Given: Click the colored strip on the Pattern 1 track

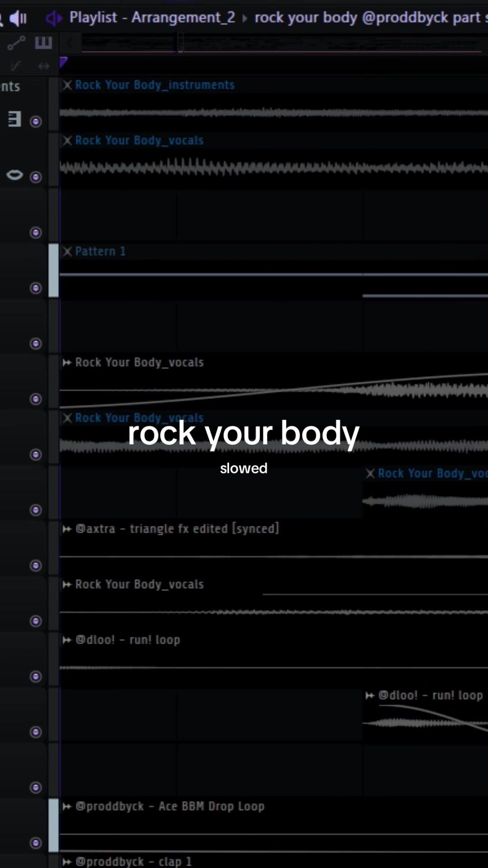Looking at the screenshot, I should (x=53, y=270).
